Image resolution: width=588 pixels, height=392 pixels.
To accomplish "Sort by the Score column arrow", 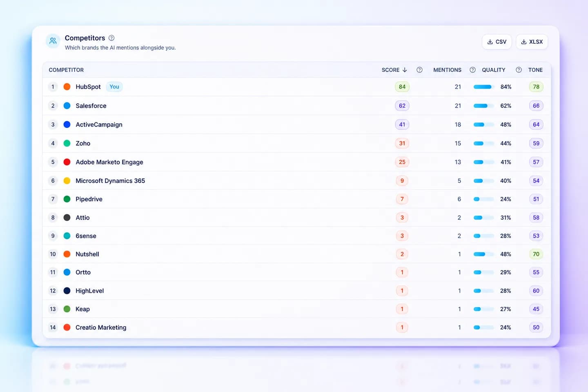I will (x=405, y=70).
